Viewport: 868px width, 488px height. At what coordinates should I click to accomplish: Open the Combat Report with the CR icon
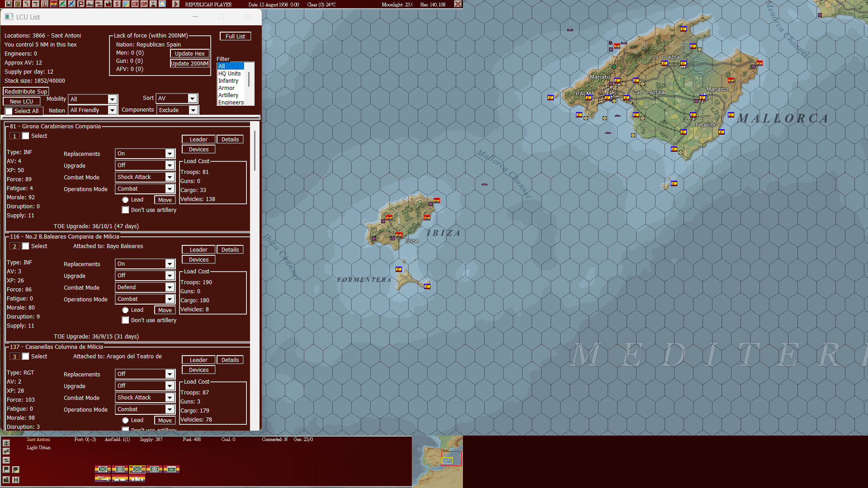click(x=135, y=4)
